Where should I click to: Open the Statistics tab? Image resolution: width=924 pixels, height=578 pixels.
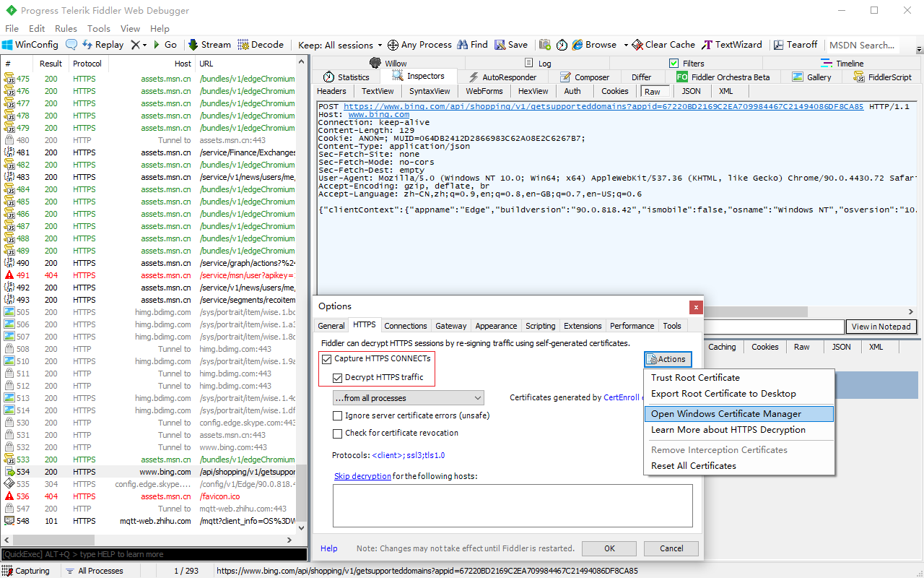click(x=346, y=77)
